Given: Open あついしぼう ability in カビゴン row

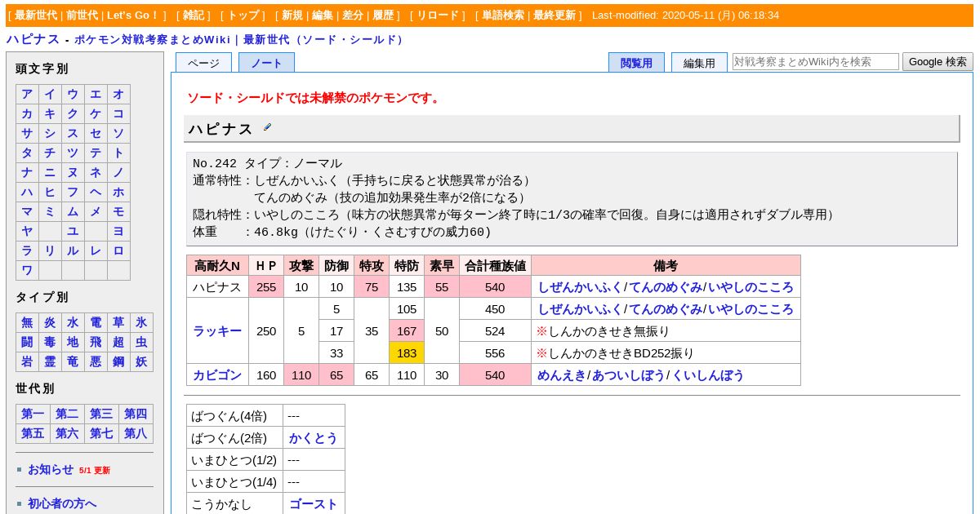Looking at the screenshot, I should pos(628,375).
